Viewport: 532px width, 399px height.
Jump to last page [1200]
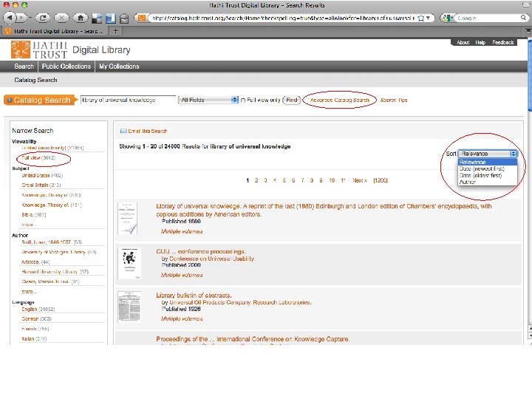pos(381,180)
